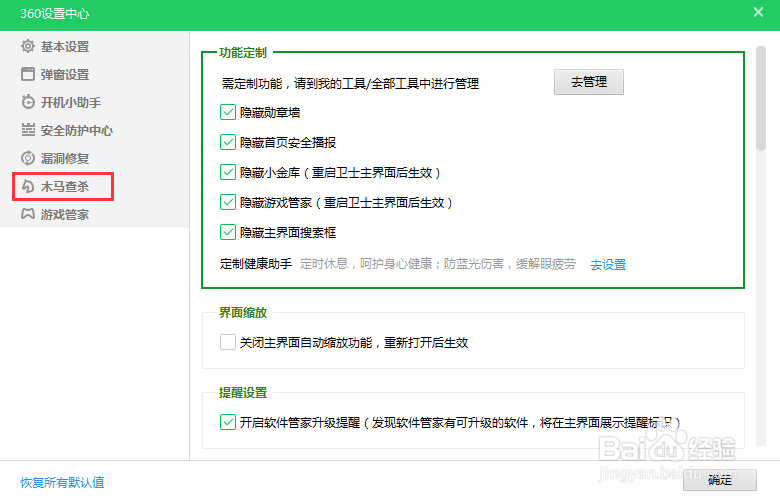Image resolution: width=780 pixels, height=500 pixels.
Task: Open the 去设置 link for 健康助手
Action: point(608,264)
